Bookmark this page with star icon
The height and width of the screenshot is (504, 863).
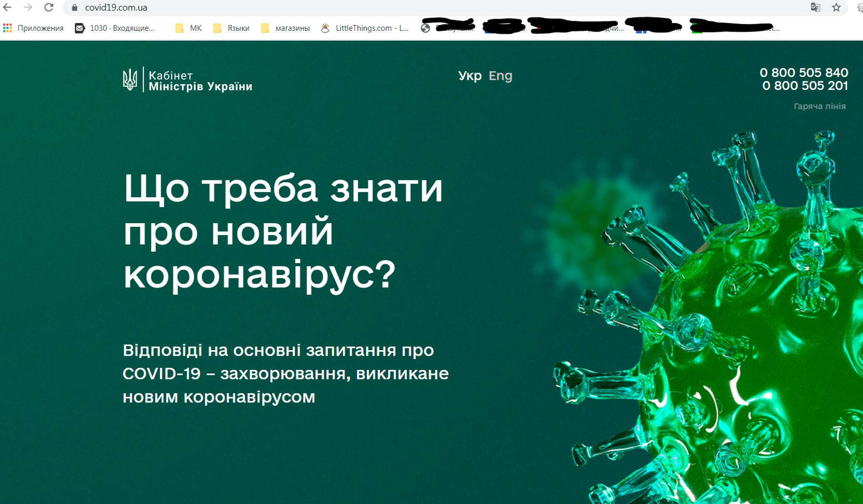coord(836,7)
